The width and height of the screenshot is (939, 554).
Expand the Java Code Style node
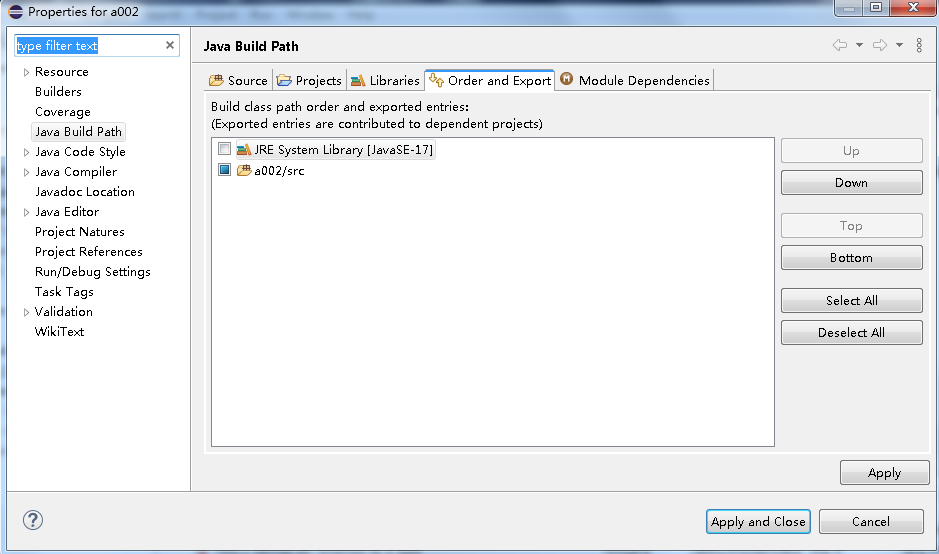pos(26,153)
